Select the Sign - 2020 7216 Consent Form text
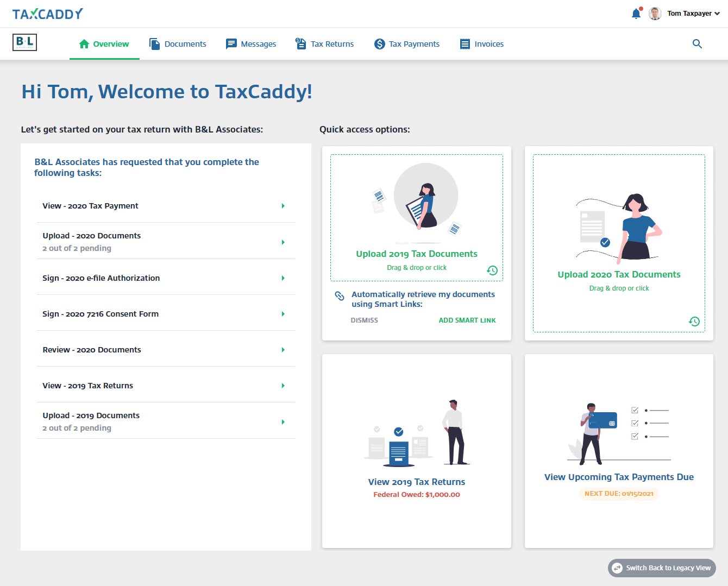 pyautogui.click(x=101, y=314)
